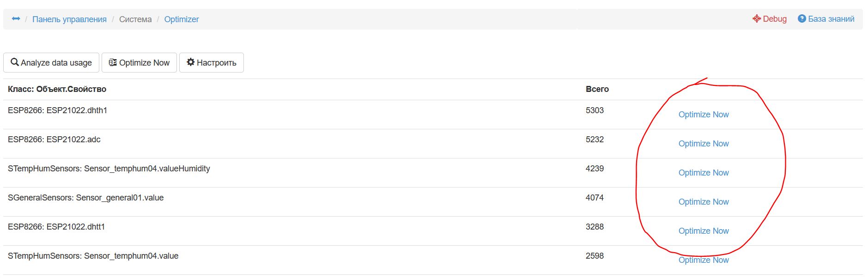
Task: Optimize Now for ESP21022.adc row
Action: click(703, 144)
